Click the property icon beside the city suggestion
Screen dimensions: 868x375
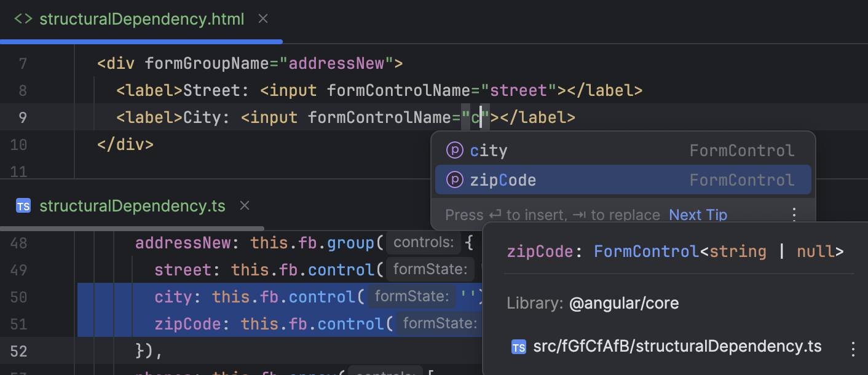click(455, 150)
